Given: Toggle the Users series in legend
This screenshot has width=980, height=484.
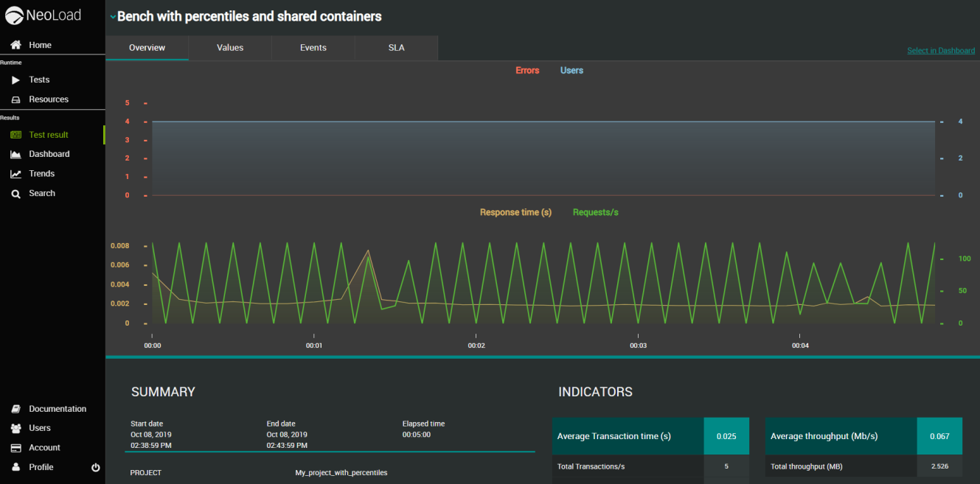Looking at the screenshot, I should pyautogui.click(x=571, y=71).
